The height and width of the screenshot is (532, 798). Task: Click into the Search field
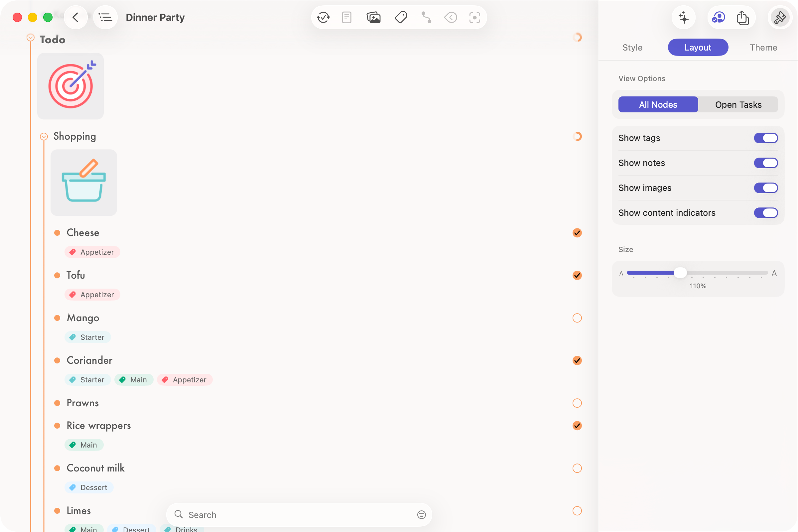click(299, 515)
